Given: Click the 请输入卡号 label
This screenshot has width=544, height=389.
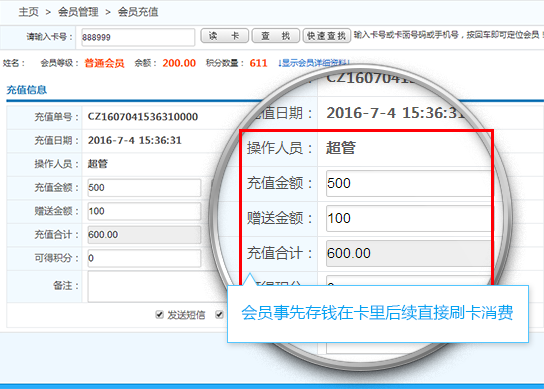Looking at the screenshot, I should tap(50, 37).
